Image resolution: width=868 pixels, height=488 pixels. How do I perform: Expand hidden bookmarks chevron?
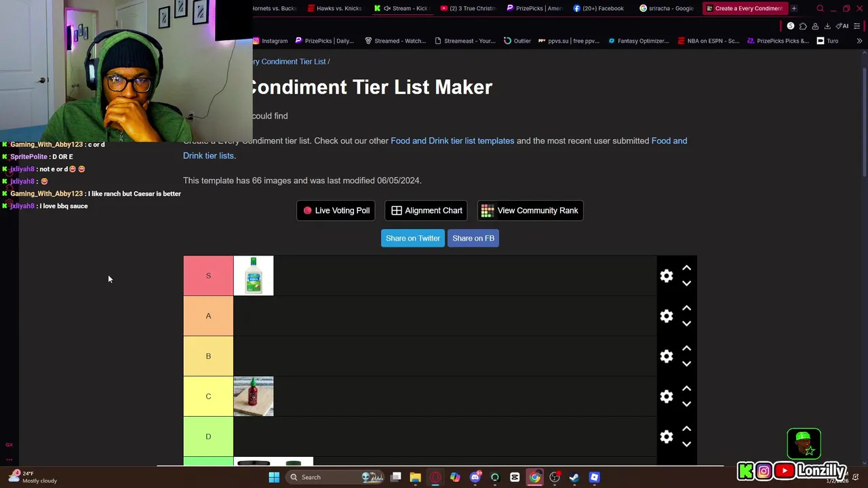tap(859, 41)
